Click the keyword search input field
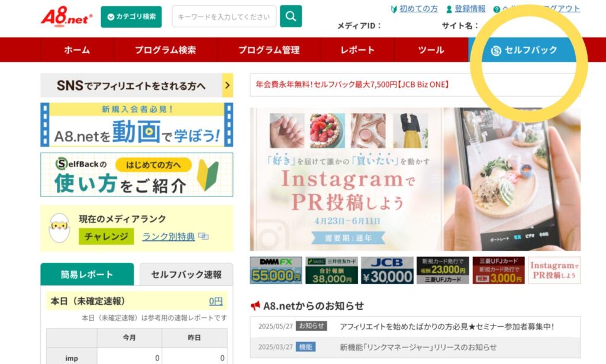606x364 pixels. [224, 17]
